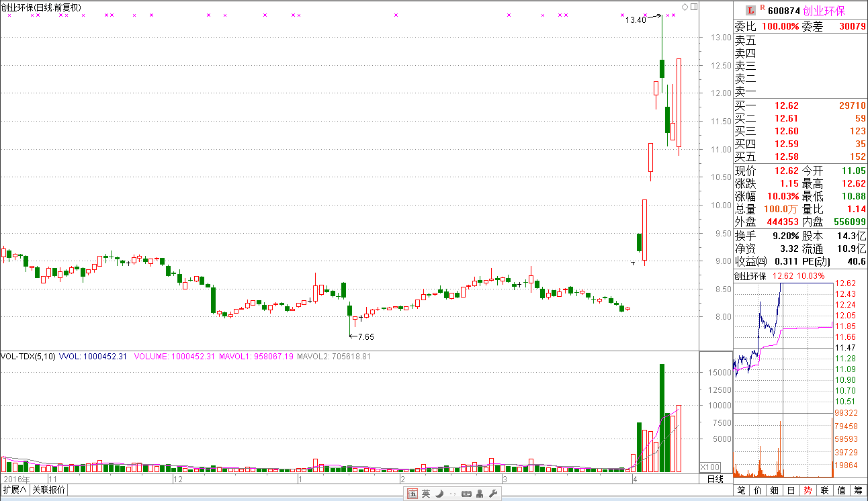Select the 价 tab
The height and width of the screenshot is (501, 868).
pos(758,490)
